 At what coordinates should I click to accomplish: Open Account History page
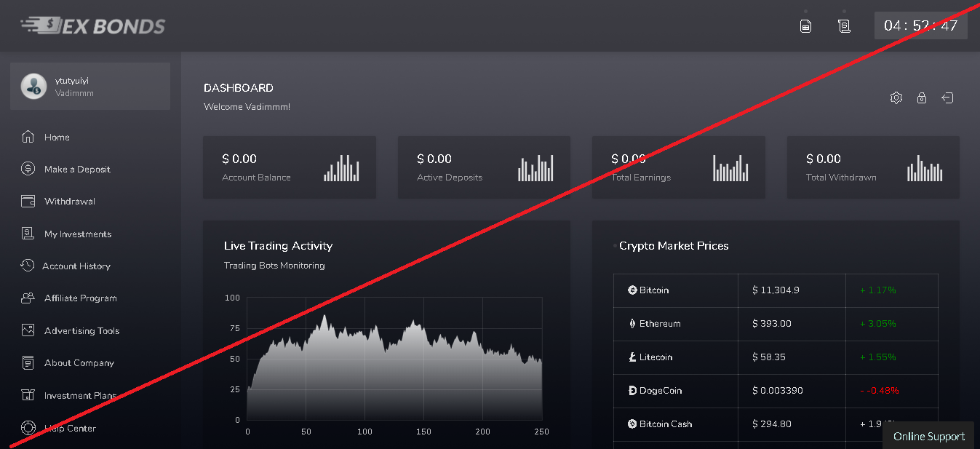pos(76,266)
